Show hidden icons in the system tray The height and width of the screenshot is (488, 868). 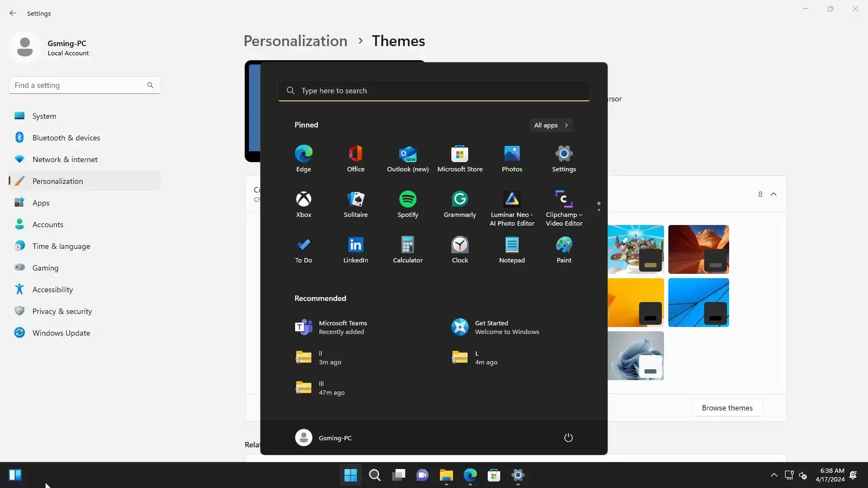[x=774, y=476]
